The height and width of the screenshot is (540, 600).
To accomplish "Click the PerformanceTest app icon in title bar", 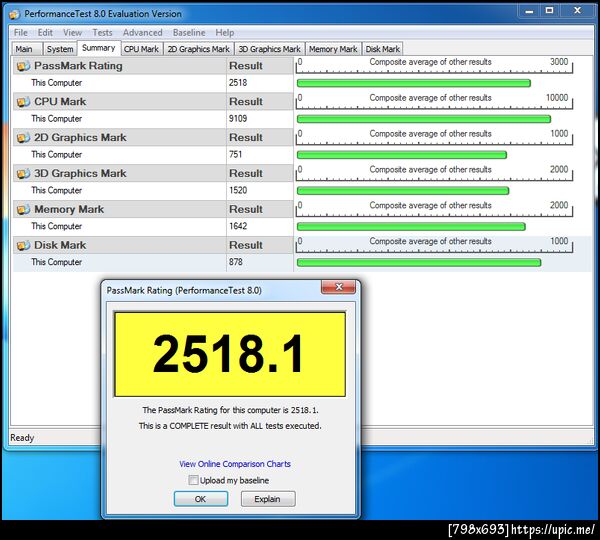I will click(x=14, y=14).
